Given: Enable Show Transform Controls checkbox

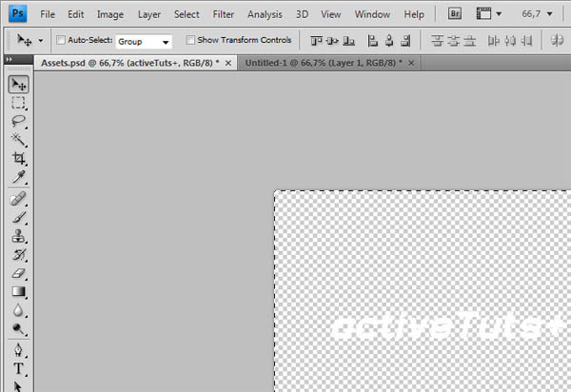Looking at the screenshot, I should tap(190, 40).
